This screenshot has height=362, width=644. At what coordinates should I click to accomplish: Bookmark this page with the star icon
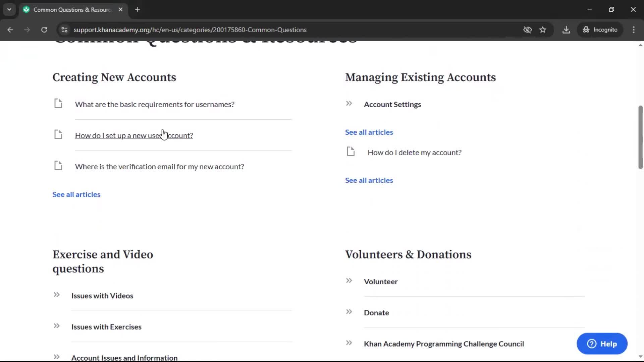543,30
